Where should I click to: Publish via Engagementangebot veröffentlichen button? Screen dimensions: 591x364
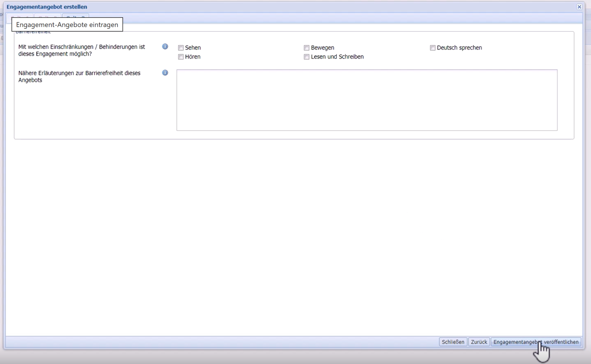[535, 342]
